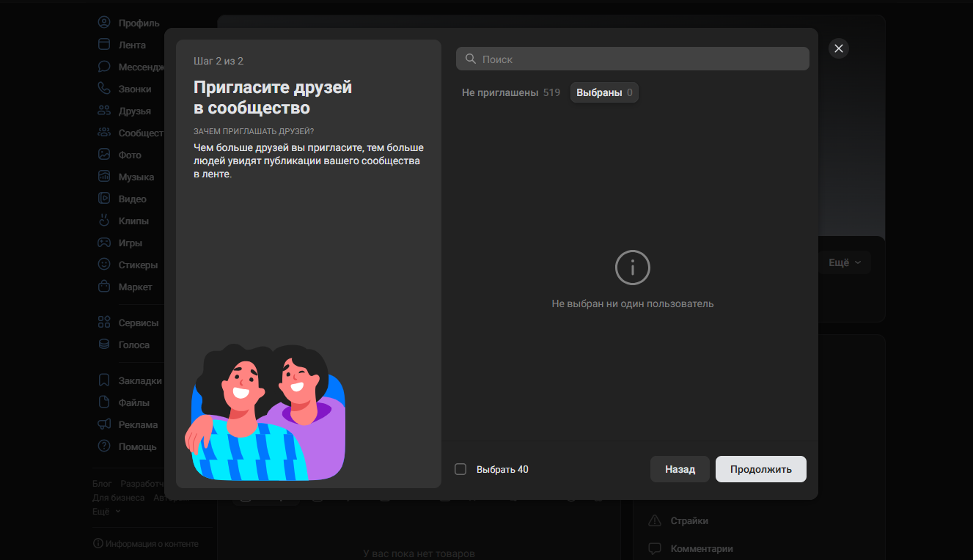Screen dimensions: 973x560
Task: Select the Клипы hand icon
Action: 104,221
